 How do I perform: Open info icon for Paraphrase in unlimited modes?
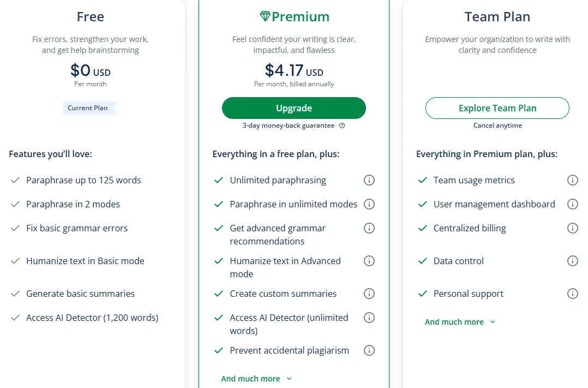click(x=369, y=204)
